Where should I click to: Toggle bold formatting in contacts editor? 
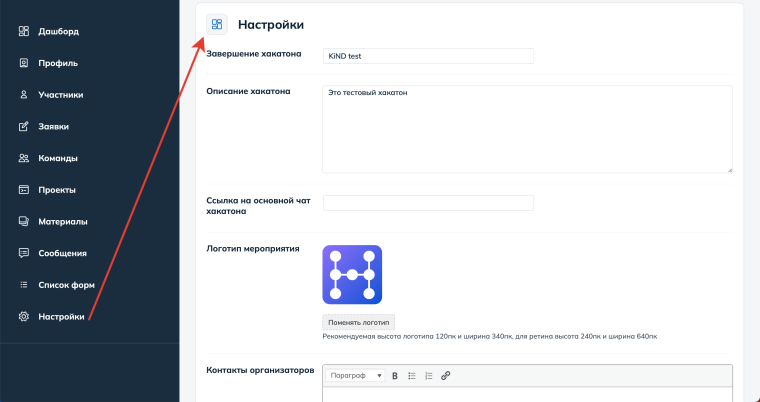[395, 376]
